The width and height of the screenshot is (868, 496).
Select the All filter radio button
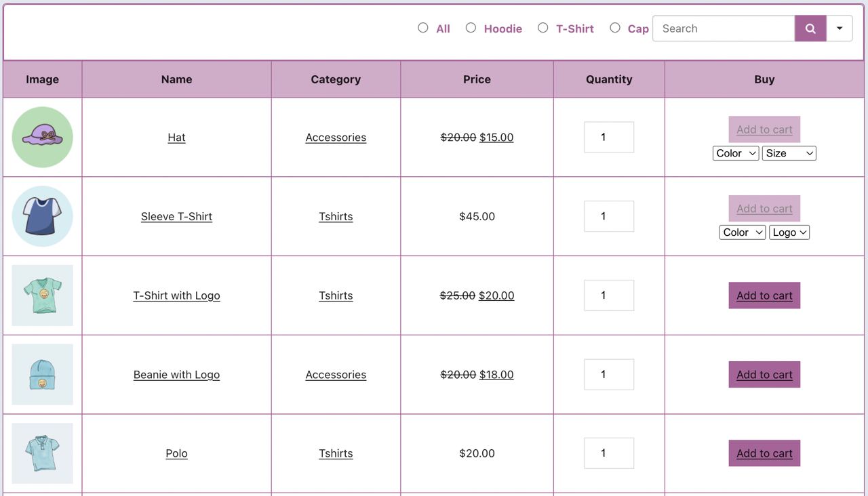coord(423,28)
